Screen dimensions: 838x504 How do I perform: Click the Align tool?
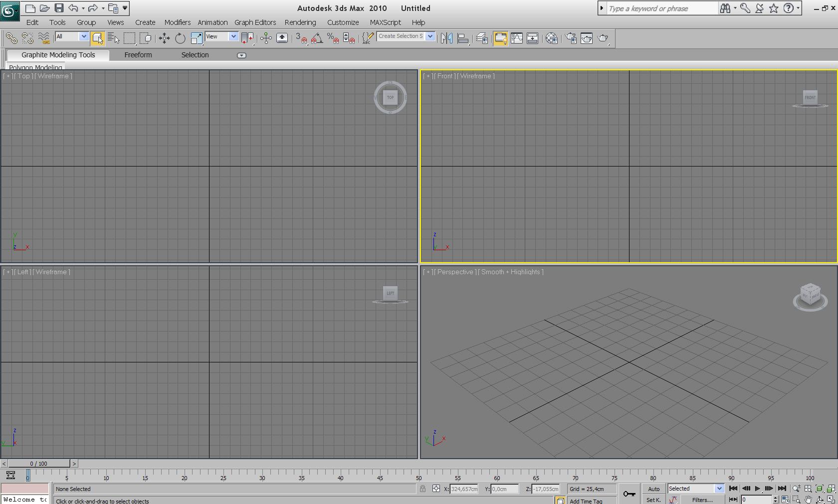(463, 38)
